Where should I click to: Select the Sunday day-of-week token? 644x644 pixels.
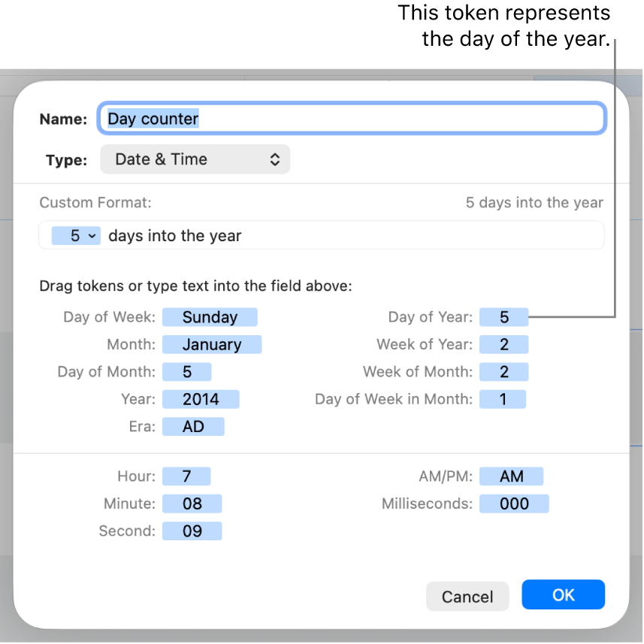pos(210,316)
